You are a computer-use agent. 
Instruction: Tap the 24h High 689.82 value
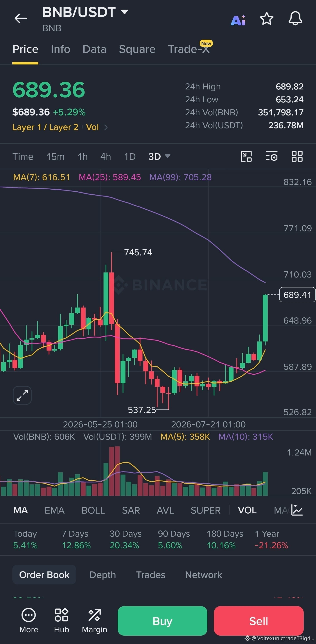[289, 87]
